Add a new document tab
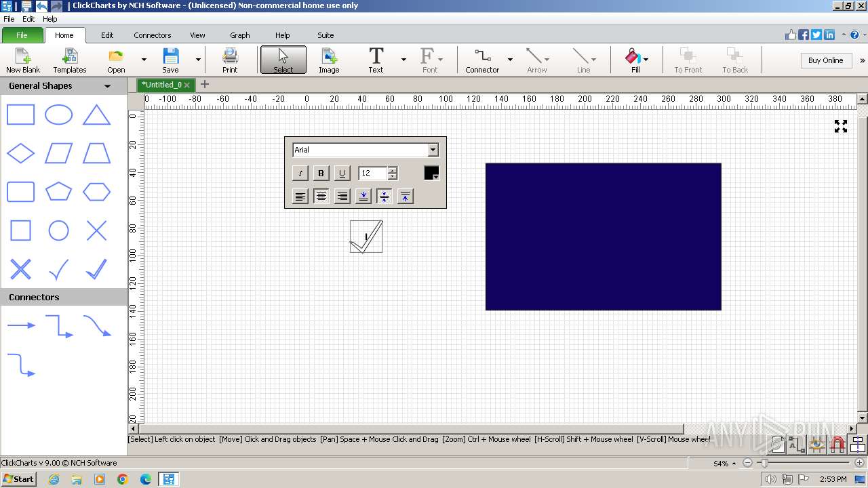 click(x=205, y=85)
